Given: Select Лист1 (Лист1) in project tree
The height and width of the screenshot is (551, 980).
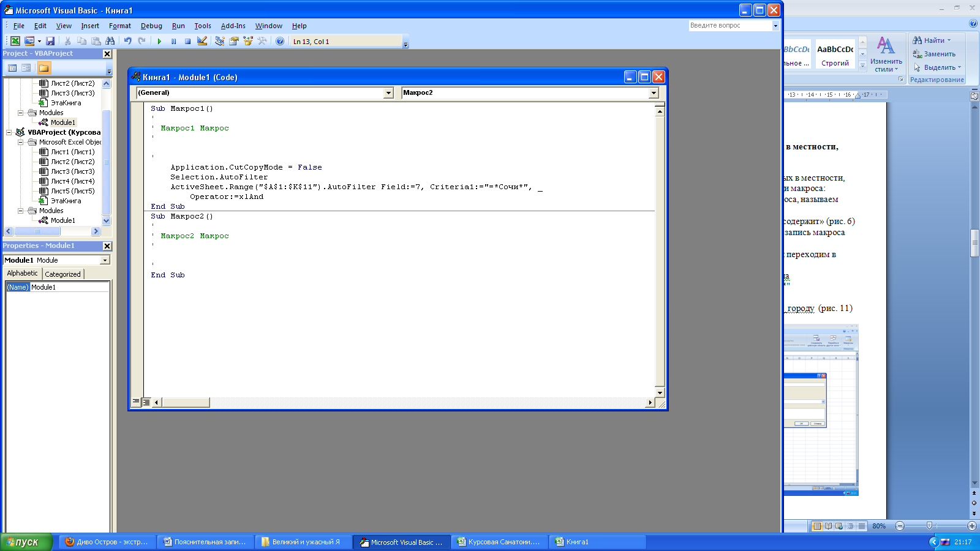Looking at the screenshot, I should (x=72, y=152).
